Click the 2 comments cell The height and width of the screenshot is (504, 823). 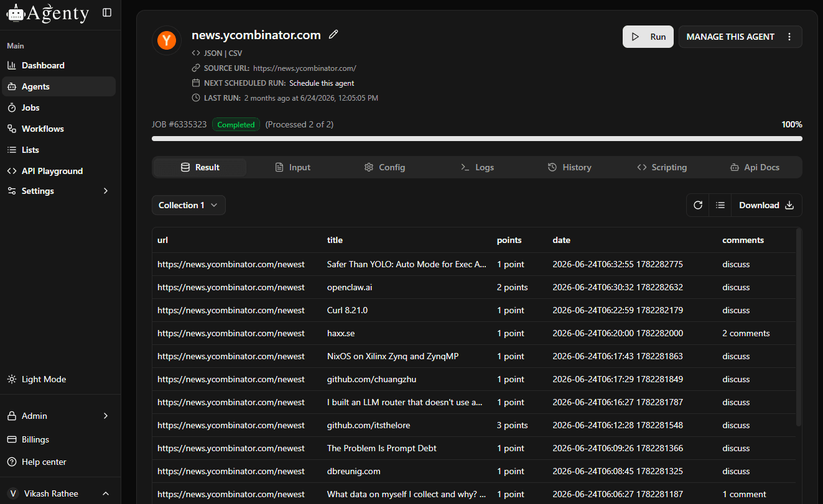[746, 333]
